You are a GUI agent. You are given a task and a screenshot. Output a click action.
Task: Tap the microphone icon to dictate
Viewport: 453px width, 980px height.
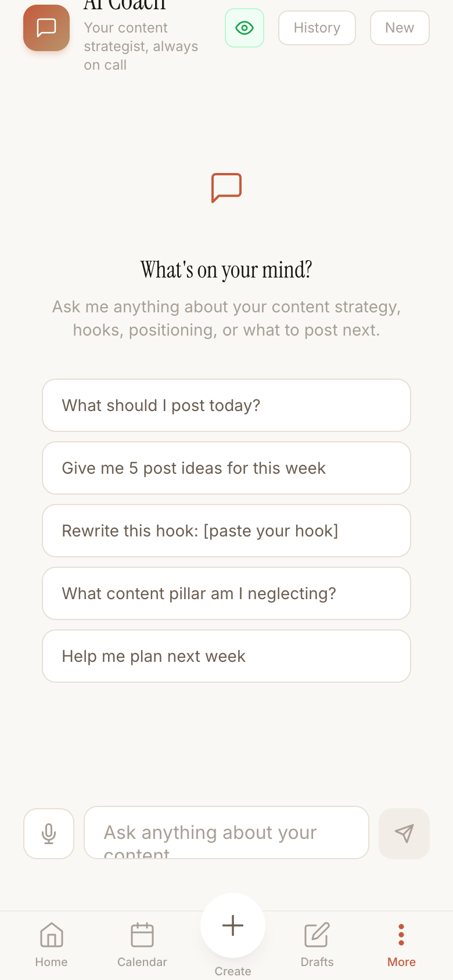tap(48, 833)
